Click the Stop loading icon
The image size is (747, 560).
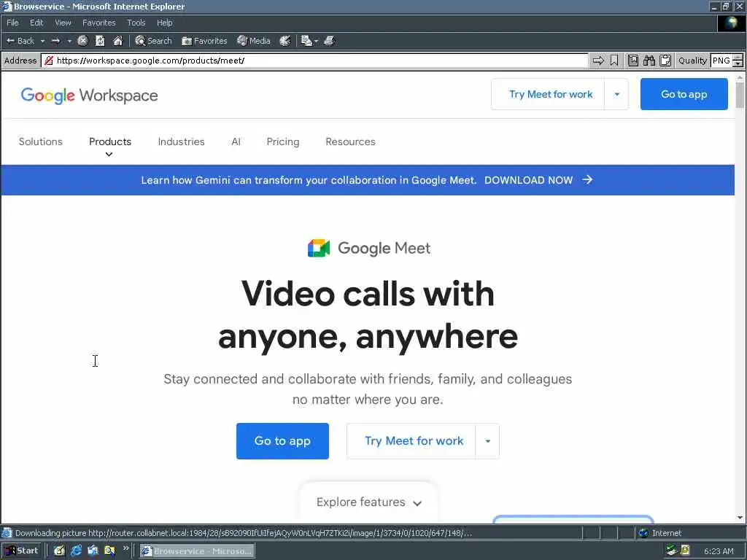click(x=82, y=41)
